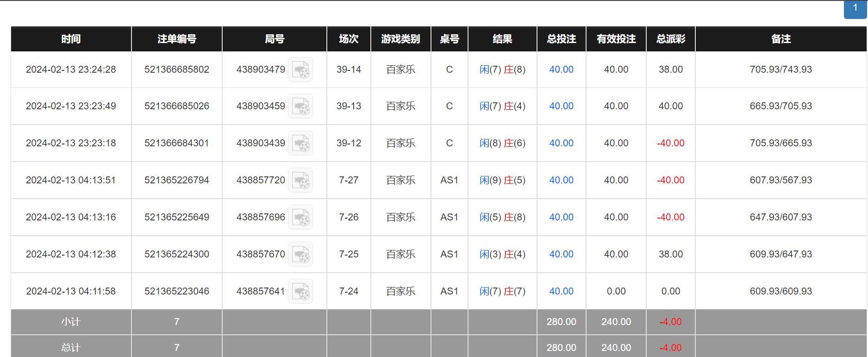Click session value 39-14
The width and height of the screenshot is (868, 357).
click(x=349, y=69)
